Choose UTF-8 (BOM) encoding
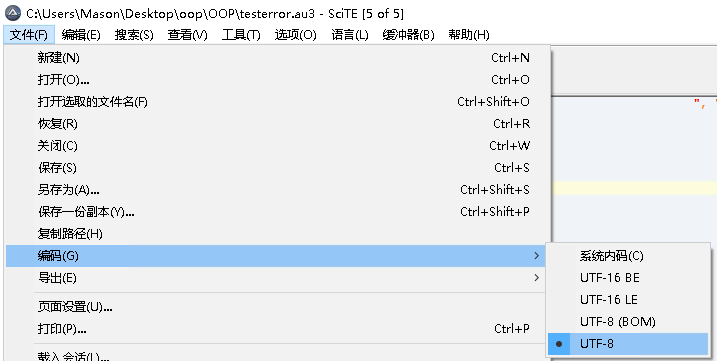Screen dimensions: 717x361 [628, 322]
